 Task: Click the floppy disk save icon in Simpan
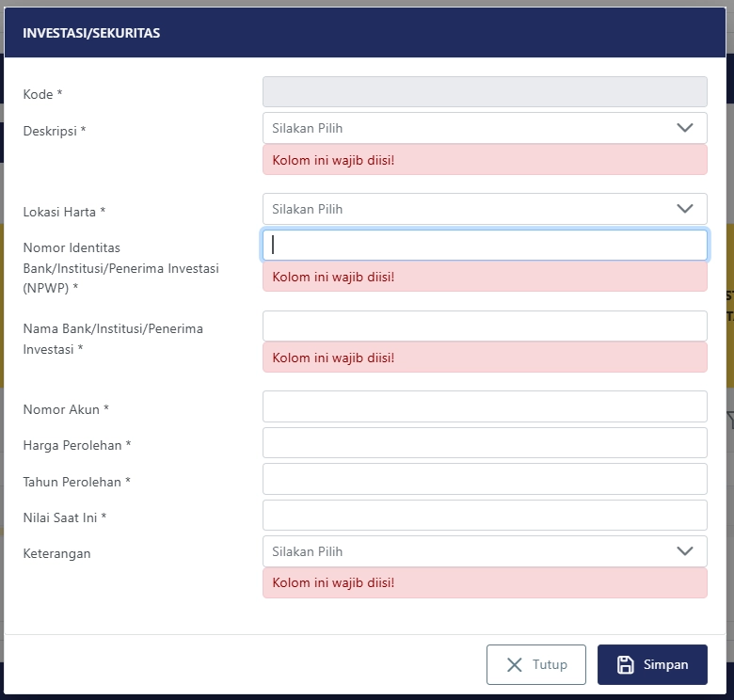[x=626, y=664]
